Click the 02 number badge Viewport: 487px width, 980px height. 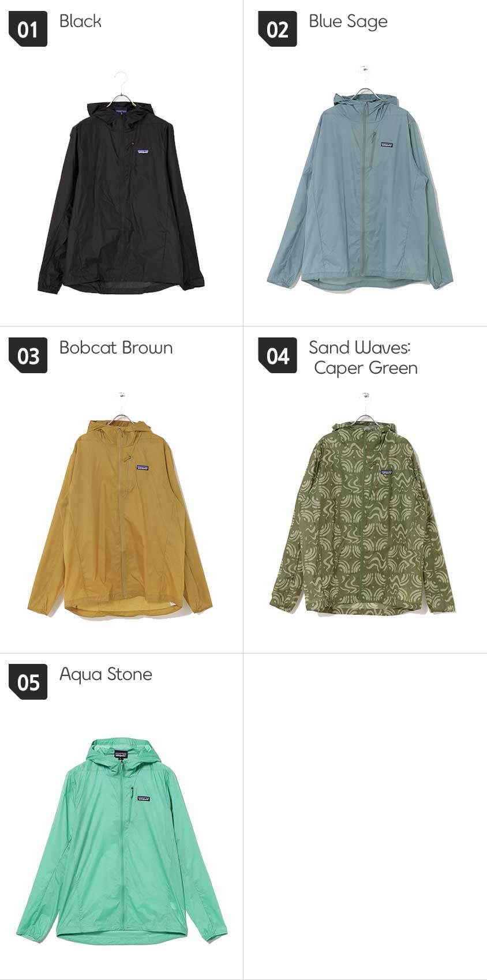point(278,29)
